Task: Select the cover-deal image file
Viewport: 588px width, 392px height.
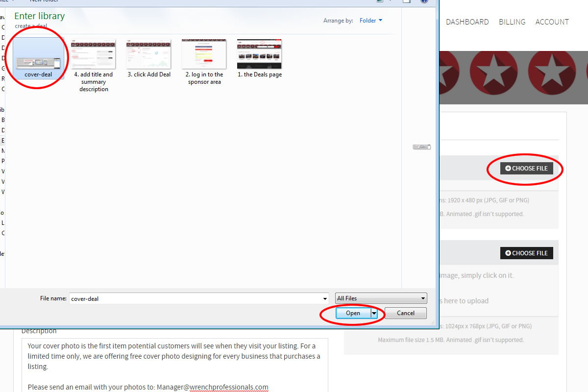Action: (38, 58)
